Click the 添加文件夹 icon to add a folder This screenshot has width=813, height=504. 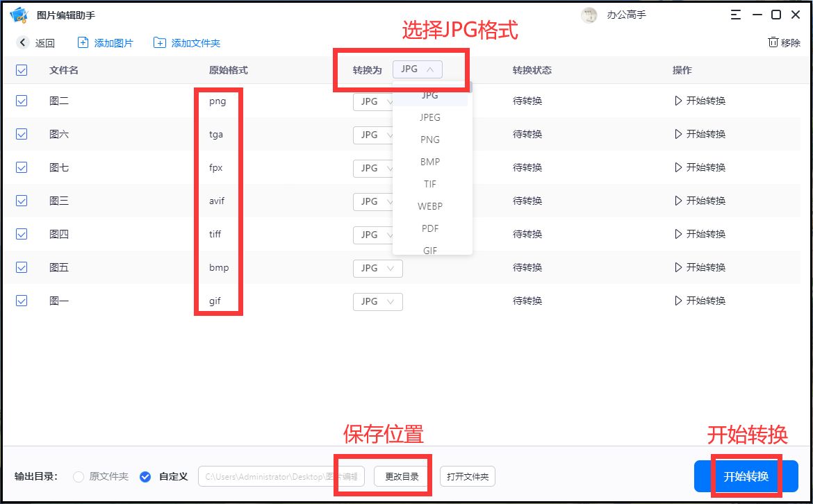click(x=158, y=42)
